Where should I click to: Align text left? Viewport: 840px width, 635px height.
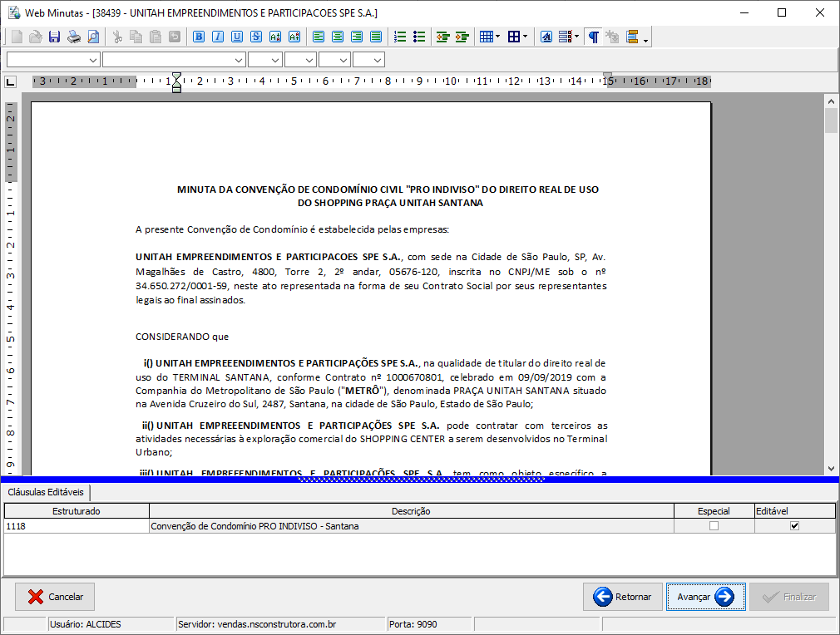click(x=319, y=37)
